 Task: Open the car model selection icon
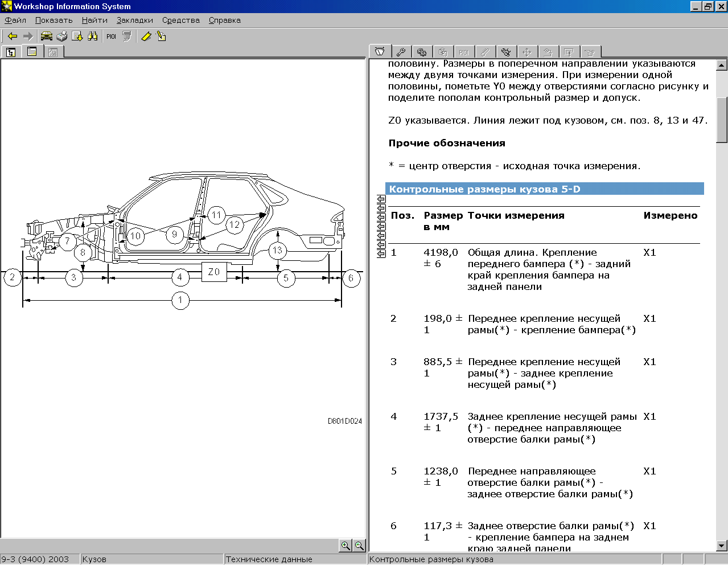click(47, 36)
